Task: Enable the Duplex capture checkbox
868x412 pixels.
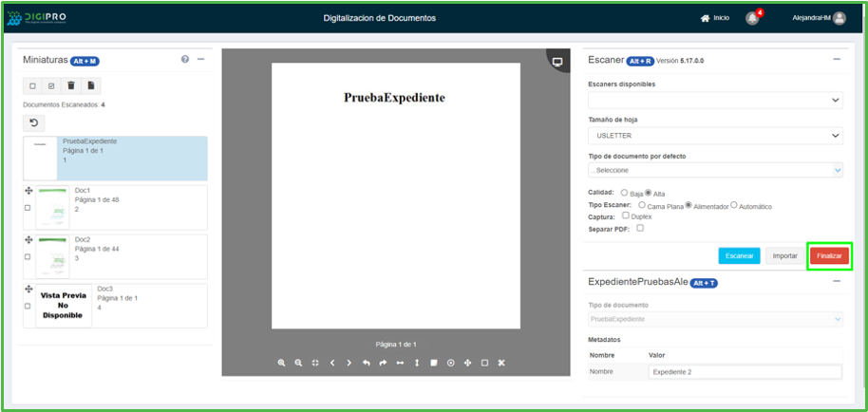Action: pyautogui.click(x=626, y=215)
